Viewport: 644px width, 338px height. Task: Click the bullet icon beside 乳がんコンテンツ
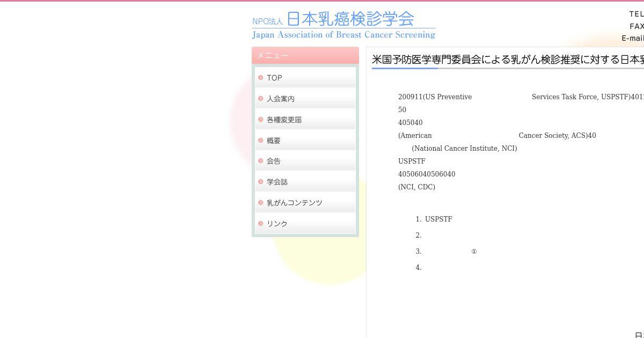pos(261,203)
